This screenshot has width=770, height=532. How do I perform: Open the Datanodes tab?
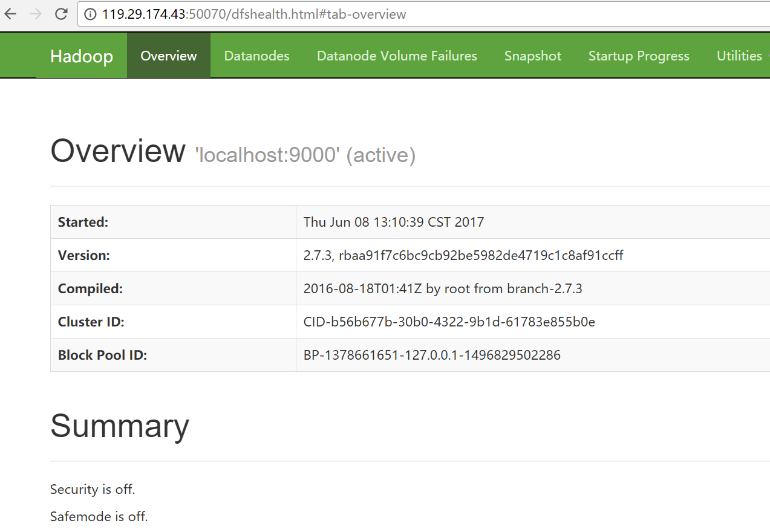pos(256,56)
